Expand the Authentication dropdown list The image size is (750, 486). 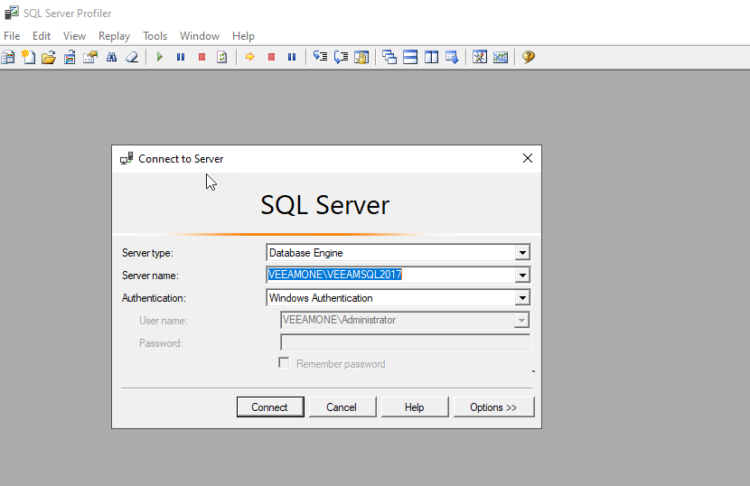point(521,298)
